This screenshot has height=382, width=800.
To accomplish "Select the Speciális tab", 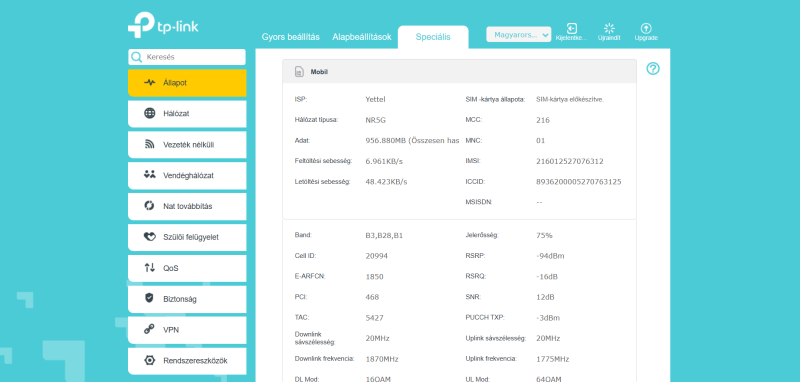I will pyautogui.click(x=433, y=37).
